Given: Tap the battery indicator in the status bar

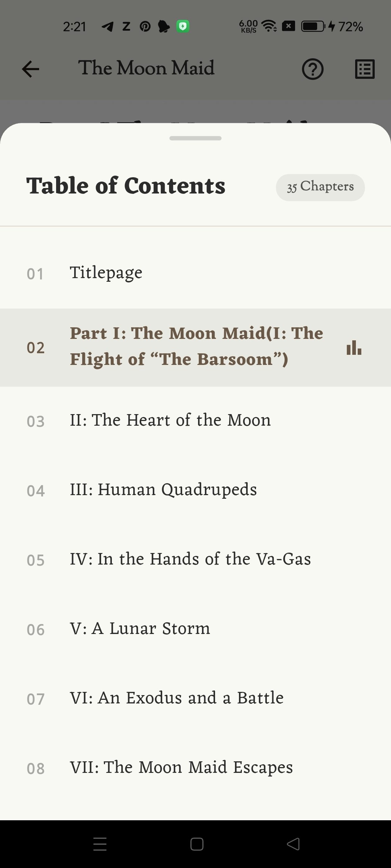Looking at the screenshot, I should click(312, 25).
